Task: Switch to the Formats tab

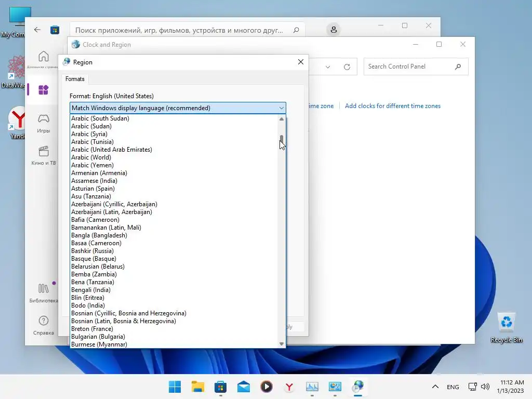Action: (75, 79)
